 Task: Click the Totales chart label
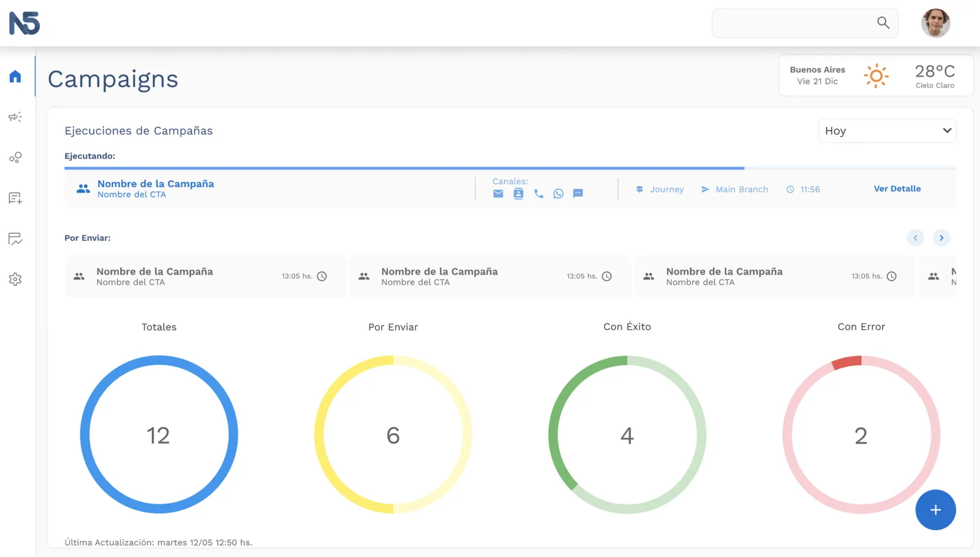click(159, 327)
